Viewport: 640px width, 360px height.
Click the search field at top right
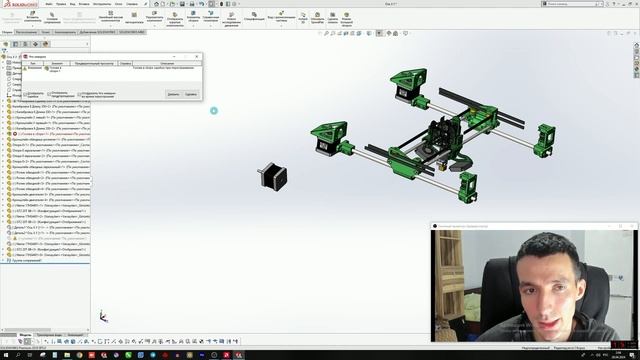tap(571, 4)
